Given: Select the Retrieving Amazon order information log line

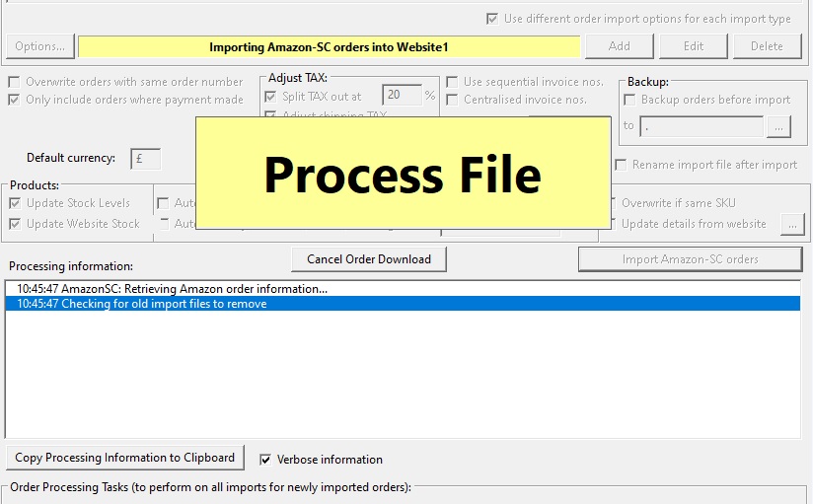Looking at the screenshot, I should tap(403, 289).
